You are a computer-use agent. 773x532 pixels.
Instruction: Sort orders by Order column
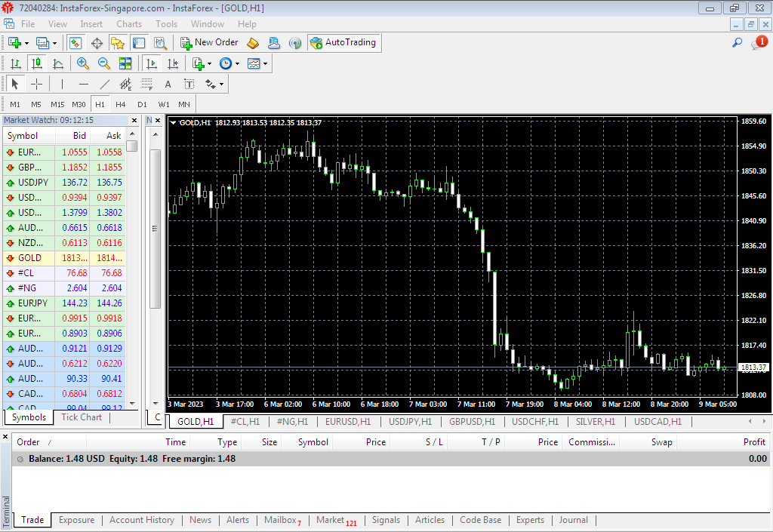(x=49, y=442)
